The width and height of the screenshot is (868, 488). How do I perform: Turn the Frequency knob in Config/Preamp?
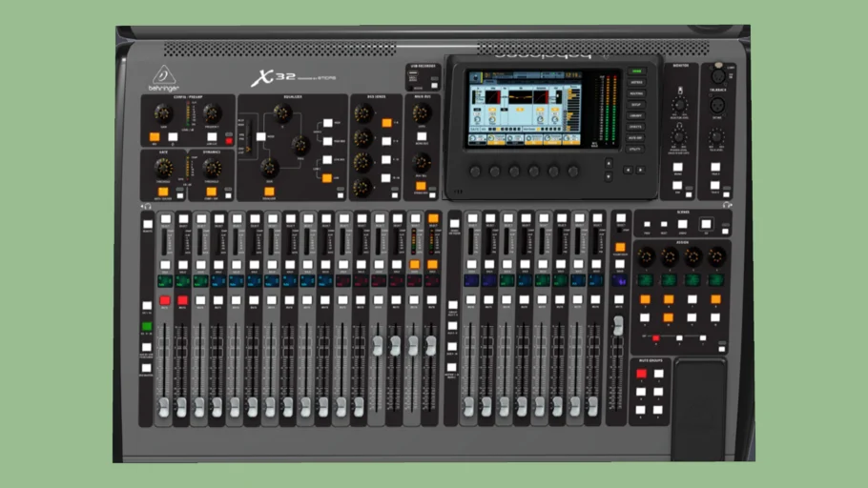click(212, 113)
